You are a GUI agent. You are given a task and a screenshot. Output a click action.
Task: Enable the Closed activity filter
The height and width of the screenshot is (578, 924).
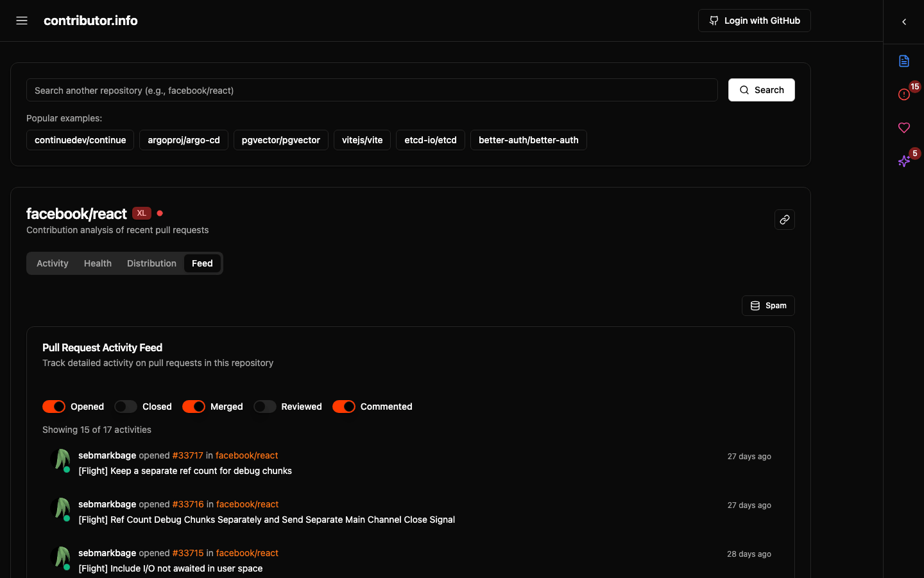click(x=125, y=407)
